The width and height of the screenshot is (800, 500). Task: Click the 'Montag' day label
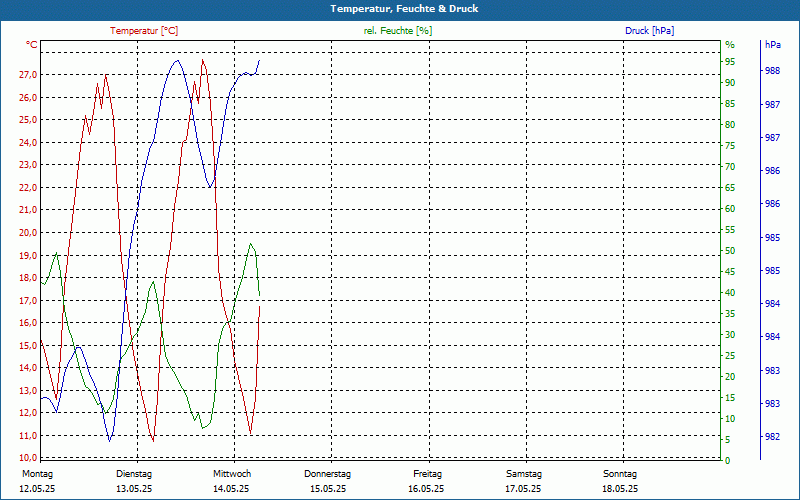pos(37,474)
